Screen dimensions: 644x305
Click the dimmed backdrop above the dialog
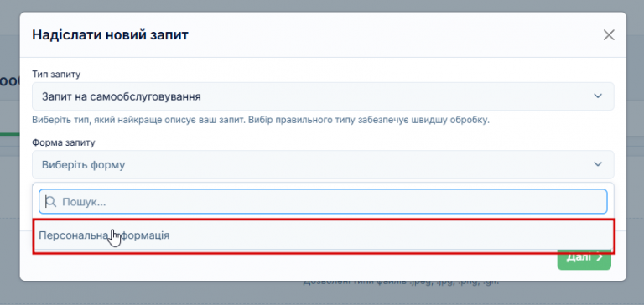click(323, 5)
